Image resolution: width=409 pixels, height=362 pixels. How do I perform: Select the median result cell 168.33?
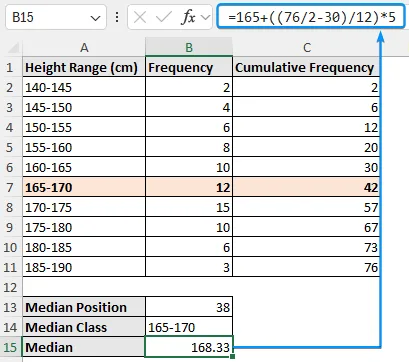pos(189,347)
